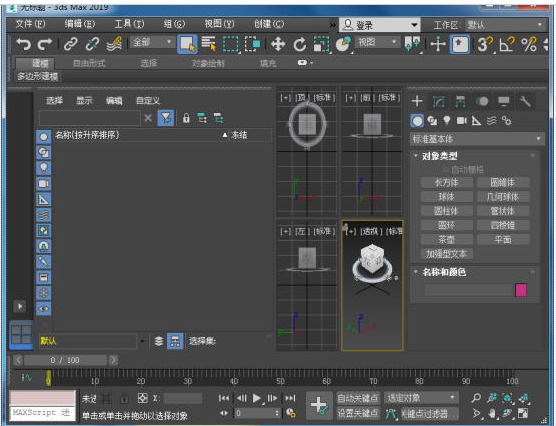The height and width of the screenshot is (426, 556).
Task: Open the Utilities wrench panel tab
Action: (525, 101)
